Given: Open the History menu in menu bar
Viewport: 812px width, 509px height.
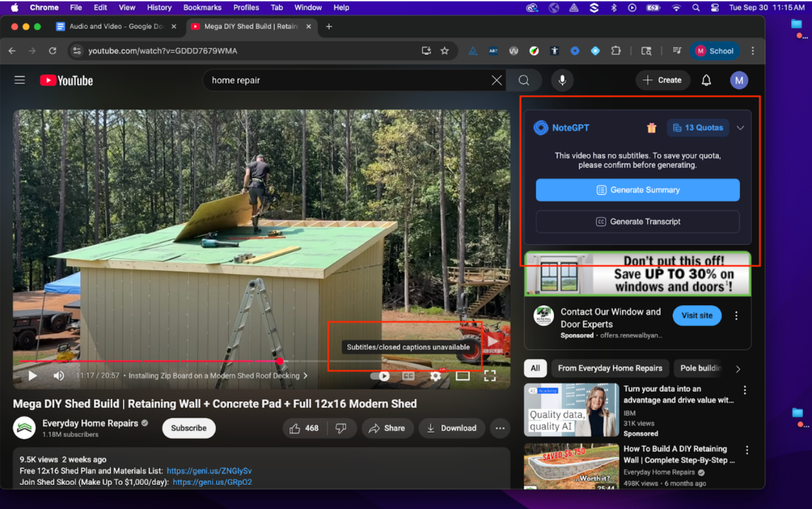Looking at the screenshot, I should pyautogui.click(x=159, y=7).
